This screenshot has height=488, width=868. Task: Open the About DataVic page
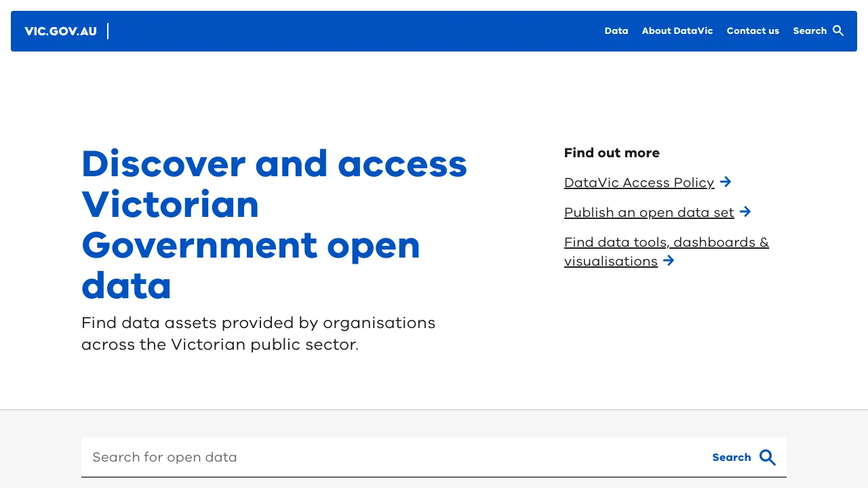coord(677,31)
